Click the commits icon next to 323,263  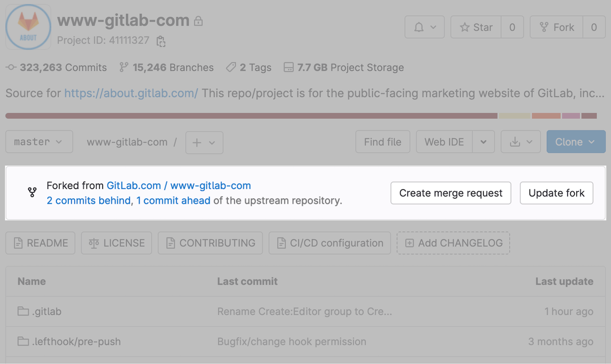[11, 67]
